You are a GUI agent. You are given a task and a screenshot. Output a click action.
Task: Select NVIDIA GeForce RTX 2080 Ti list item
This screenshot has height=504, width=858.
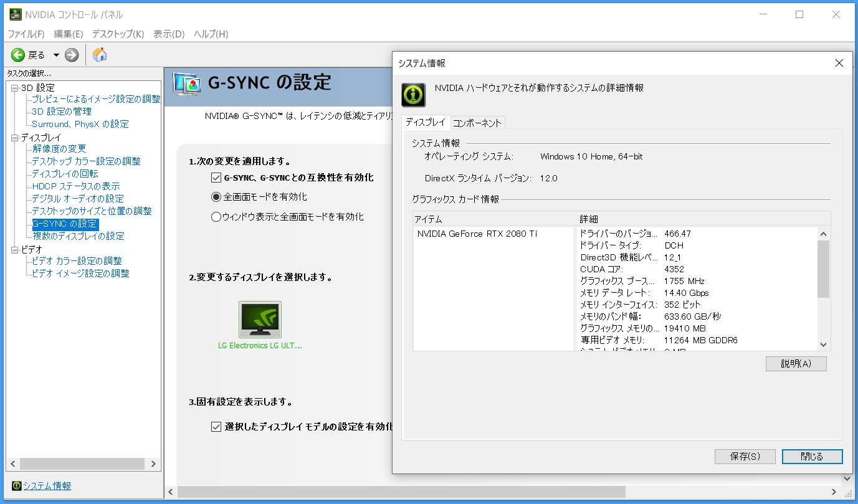477,234
